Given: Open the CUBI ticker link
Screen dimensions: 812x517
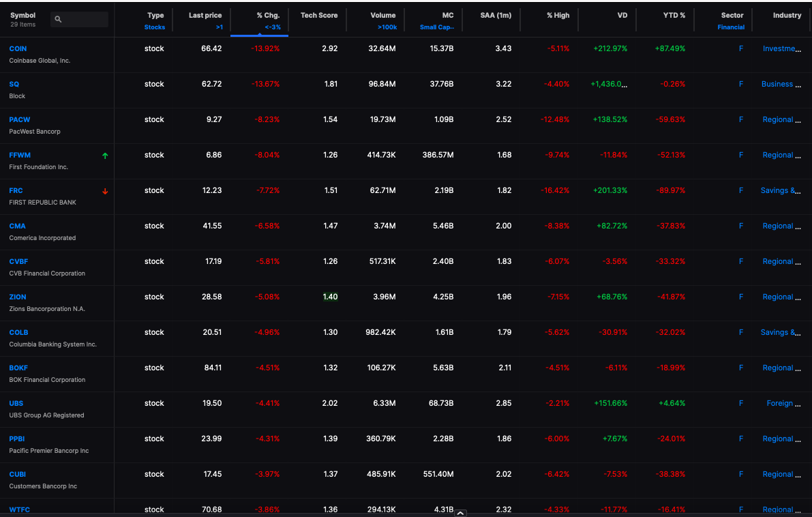Looking at the screenshot, I should pos(17,475).
